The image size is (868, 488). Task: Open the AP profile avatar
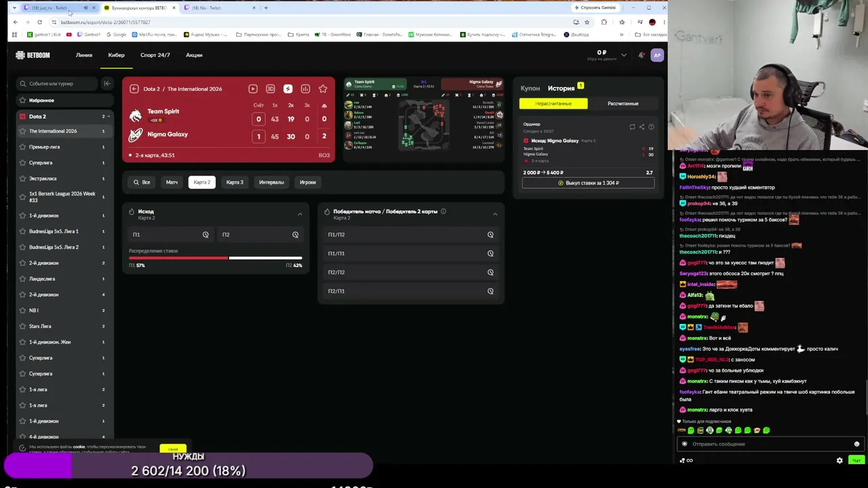(656, 55)
